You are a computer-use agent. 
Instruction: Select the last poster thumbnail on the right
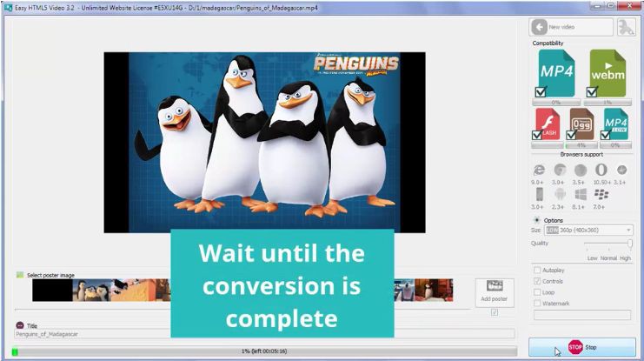click(x=434, y=291)
